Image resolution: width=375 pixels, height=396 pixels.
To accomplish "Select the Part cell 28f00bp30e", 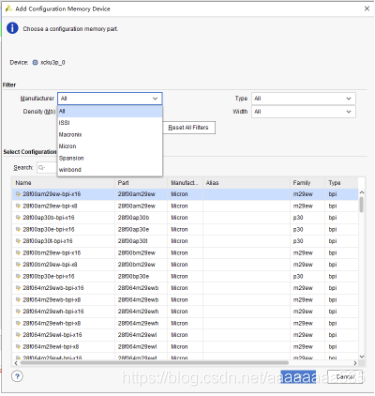I will pos(141,276).
